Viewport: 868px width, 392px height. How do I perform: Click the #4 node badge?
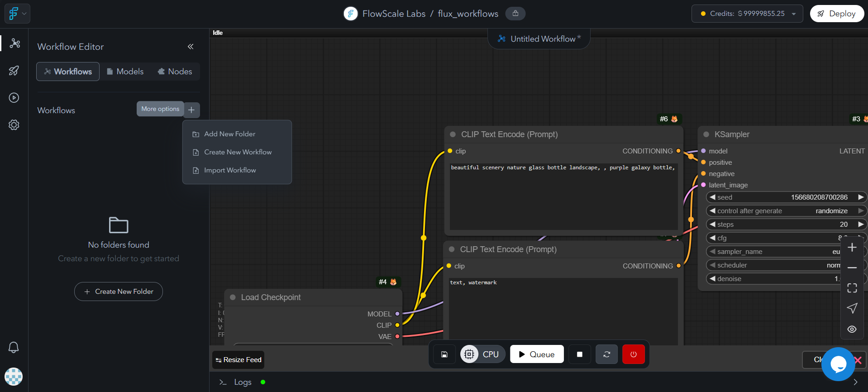388,282
